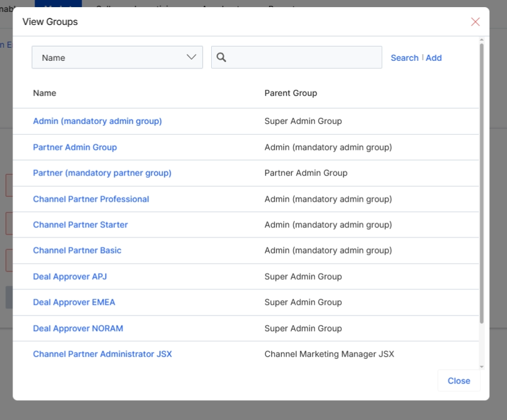Click 'Super Admin Group' in the Deal Approver NORAM row
This screenshot has width=507, height=420.
[x=303, y=328]
